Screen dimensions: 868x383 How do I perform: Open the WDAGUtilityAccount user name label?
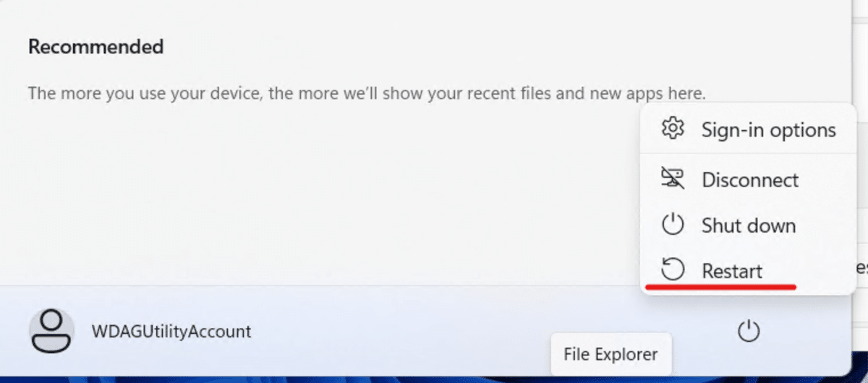pyautogui.click(x=171, y=332)
